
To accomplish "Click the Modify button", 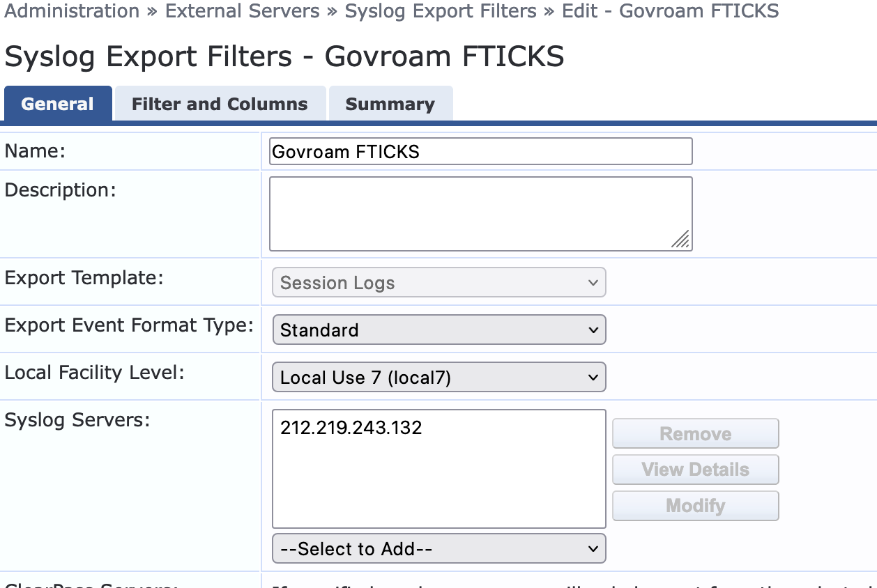I will pos(695,506).
